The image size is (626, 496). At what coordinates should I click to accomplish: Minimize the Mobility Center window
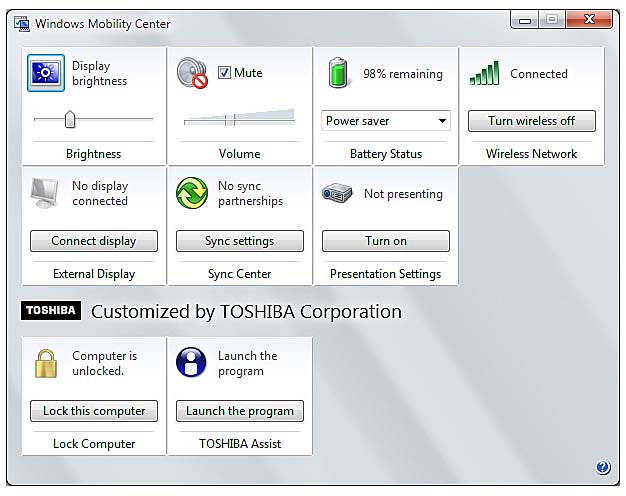525,20
